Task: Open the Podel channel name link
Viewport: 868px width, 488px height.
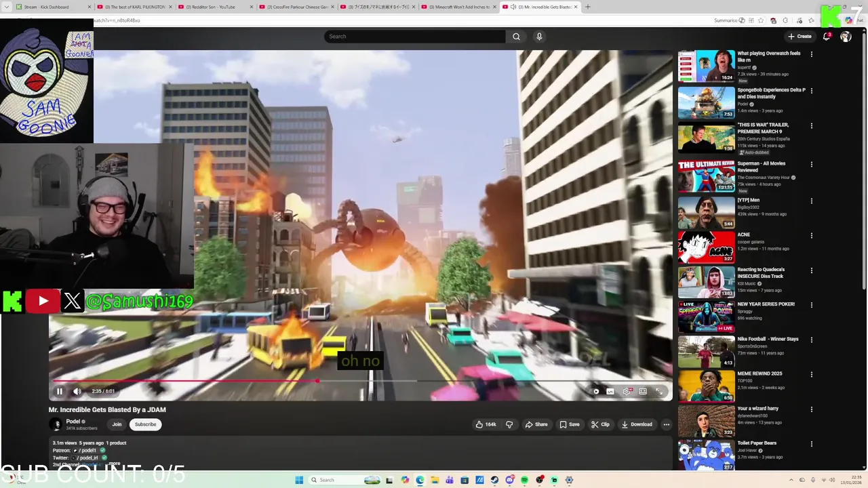Action: point(73,422)
